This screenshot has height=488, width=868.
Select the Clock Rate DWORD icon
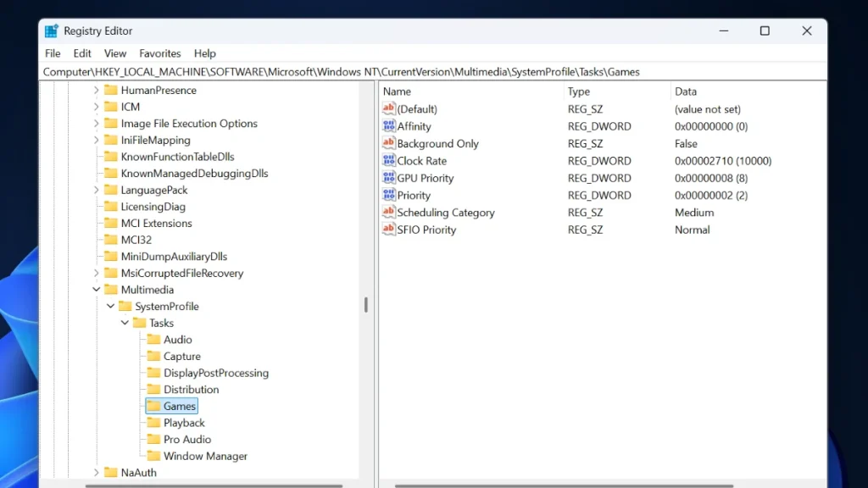click(x=389, y=160)
